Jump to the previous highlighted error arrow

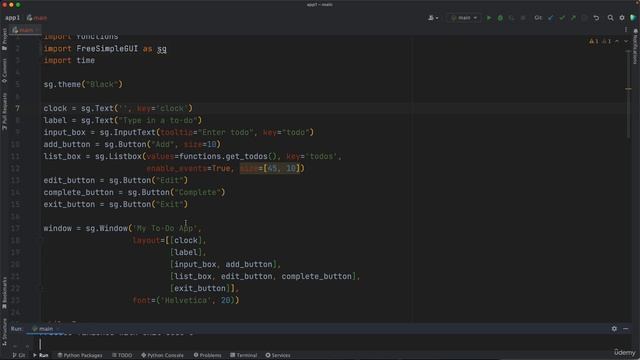(x=617, y=41)
